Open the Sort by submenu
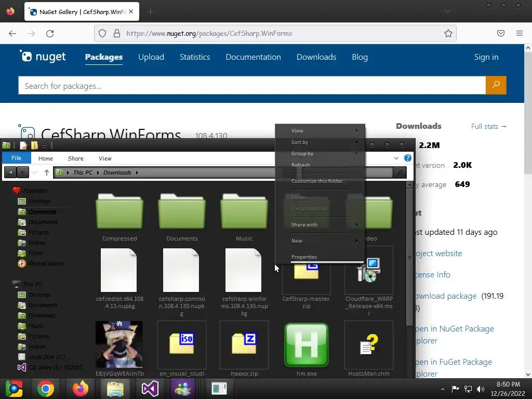 pos(320,142)
